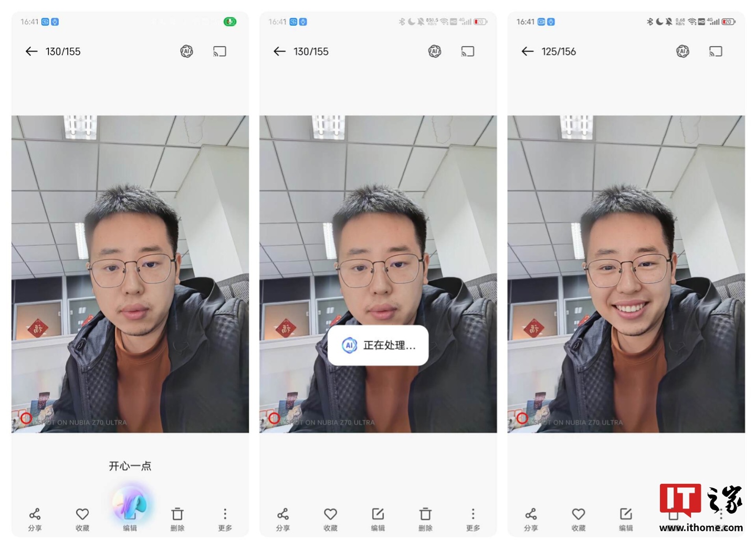Favorite (收藏) the smiling photo

578,519
